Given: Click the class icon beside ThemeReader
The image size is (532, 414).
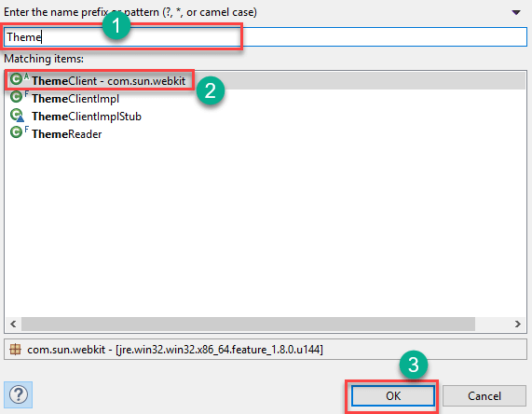Looking at the screenshot, I should (19, 132).
